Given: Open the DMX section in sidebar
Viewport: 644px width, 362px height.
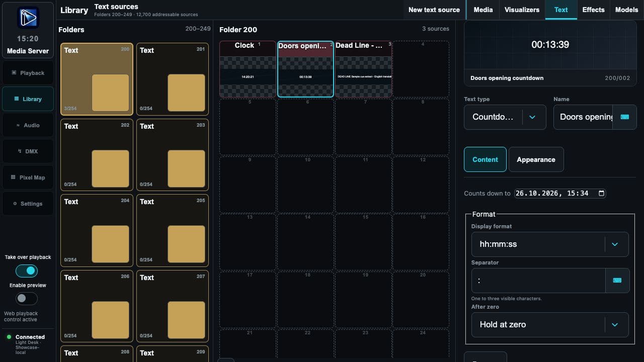Looking at the screenshot, I should pyautogui.click(x=28, y=151).
